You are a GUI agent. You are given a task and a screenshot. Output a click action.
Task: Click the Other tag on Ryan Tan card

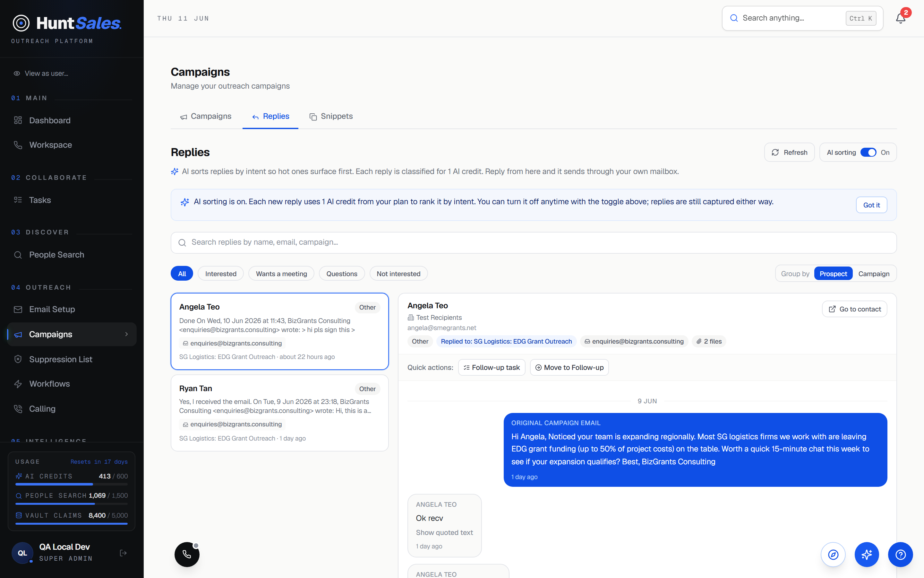pyautogui.click(x=367, y=389)
